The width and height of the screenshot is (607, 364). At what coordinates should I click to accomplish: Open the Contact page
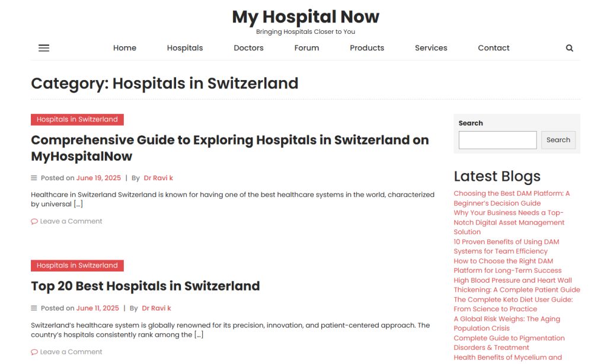[494, 48]
